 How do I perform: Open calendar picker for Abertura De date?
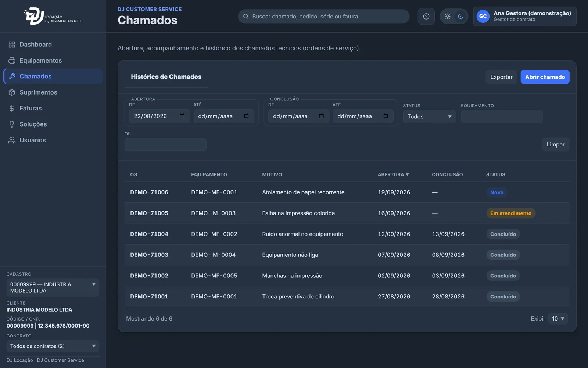[x=182, y=116]
